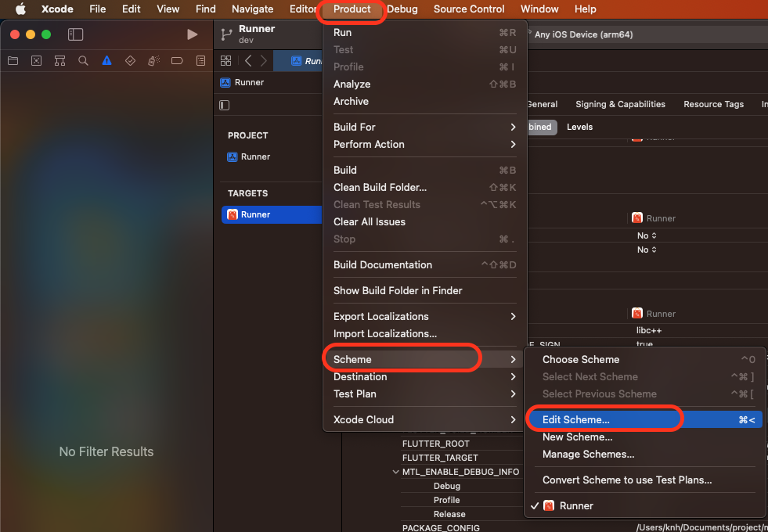The image size is (768, 532).
Task: Select the checked Runner scheme
Action: [644, 506]
